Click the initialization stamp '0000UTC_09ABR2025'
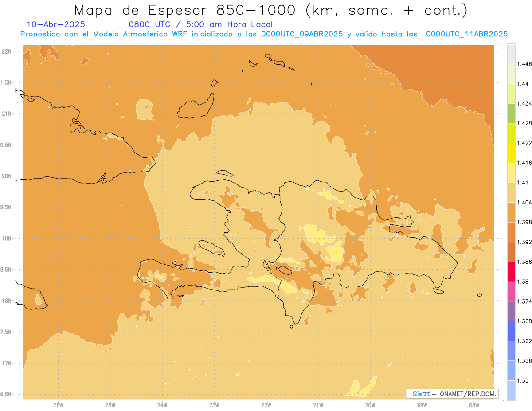The height and width of the screenshot is (411, 532). tap(302, 34)
